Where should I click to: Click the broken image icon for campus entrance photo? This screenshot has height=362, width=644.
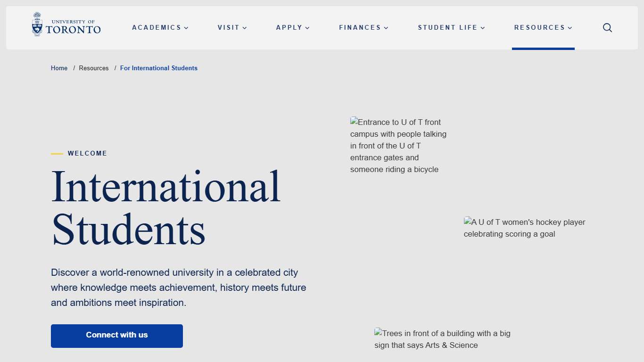(x=354, y=122)
